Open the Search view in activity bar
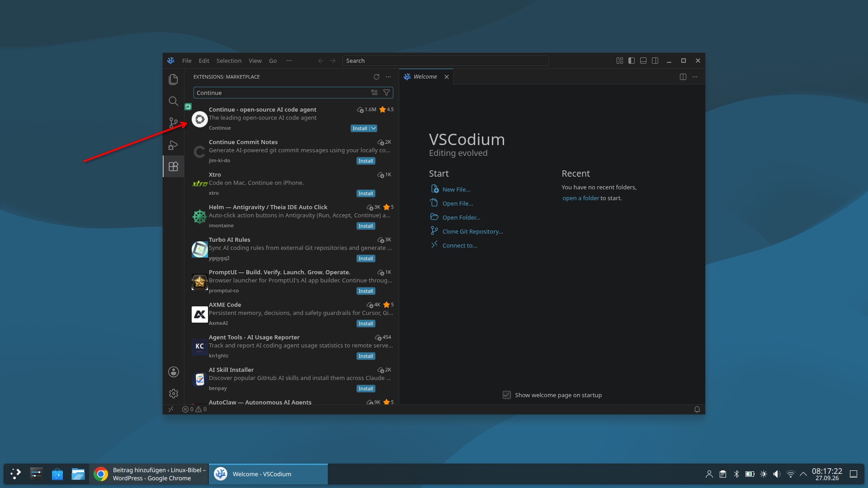This screenshot has height=488, width=868. coord(173,101)
